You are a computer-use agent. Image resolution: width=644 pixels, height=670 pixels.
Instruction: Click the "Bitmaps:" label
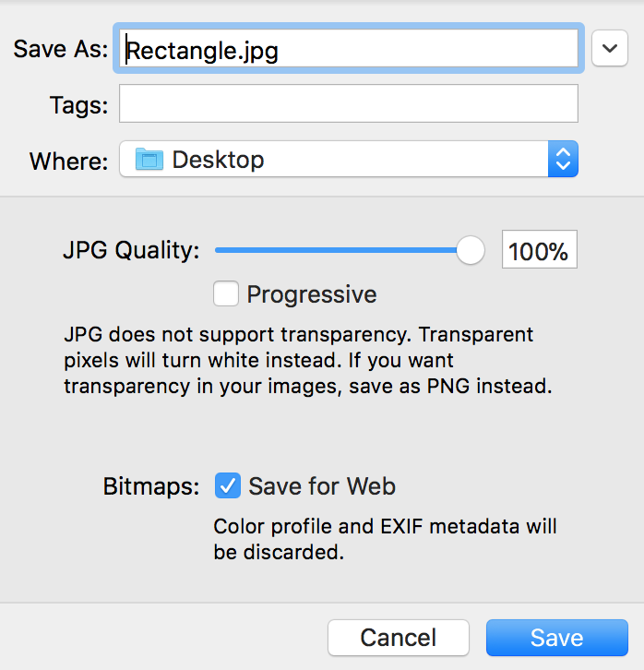click(x=151, y=486)
